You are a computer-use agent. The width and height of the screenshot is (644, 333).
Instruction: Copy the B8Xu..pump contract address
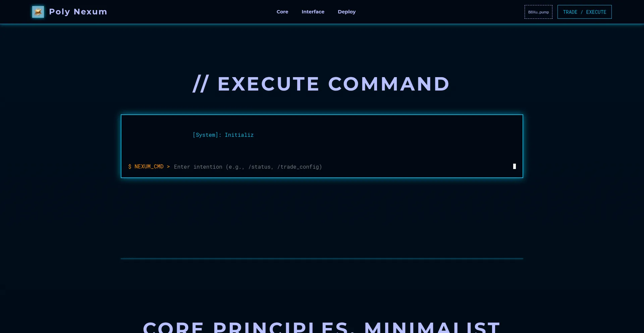[538, 12]
